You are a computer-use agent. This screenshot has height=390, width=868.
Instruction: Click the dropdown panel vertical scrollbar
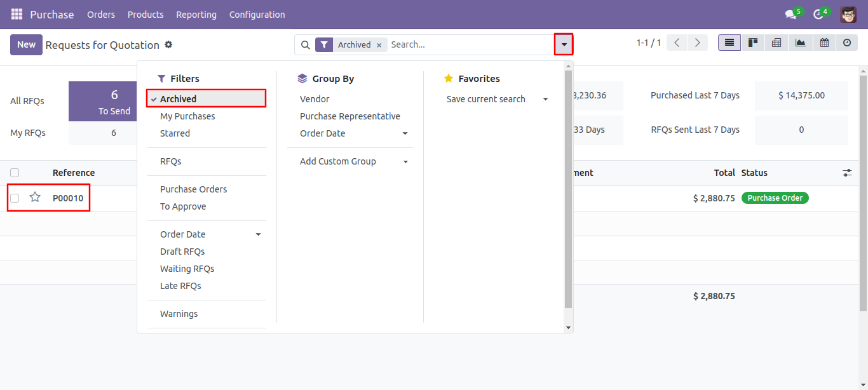(x=568, y=189)
